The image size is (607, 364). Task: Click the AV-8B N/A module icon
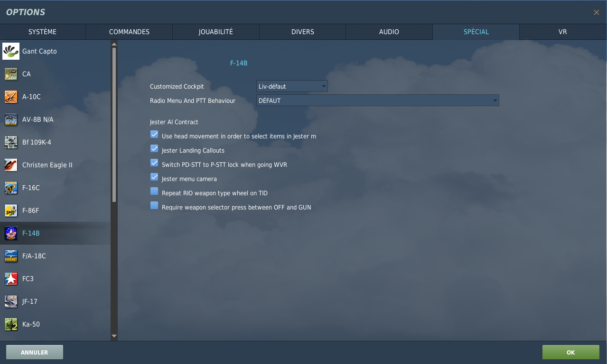coord(11,119)
